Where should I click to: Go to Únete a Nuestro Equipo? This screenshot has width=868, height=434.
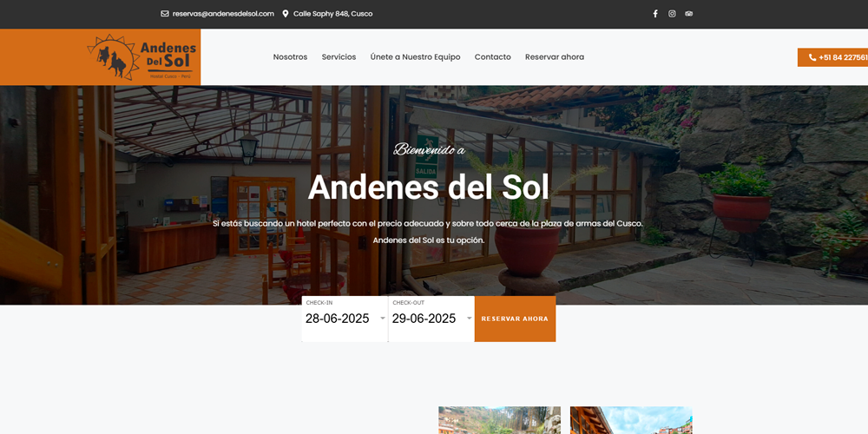pos(415,57)
